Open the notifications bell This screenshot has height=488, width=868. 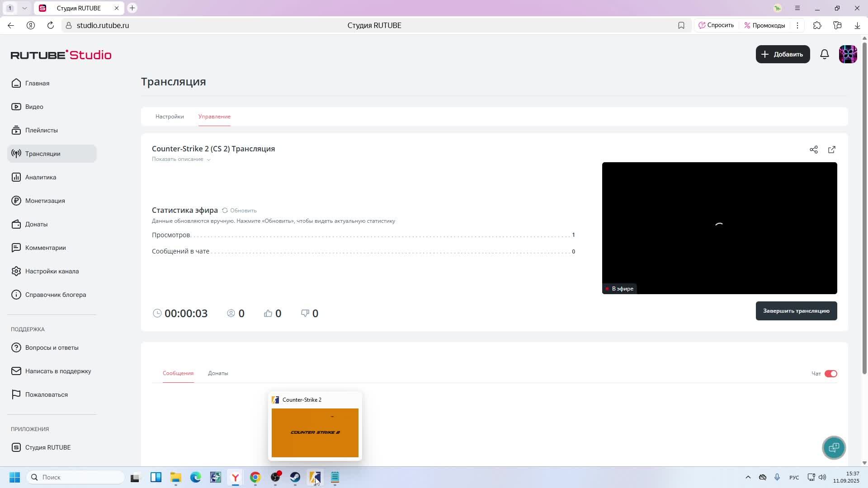coord(825,54)
